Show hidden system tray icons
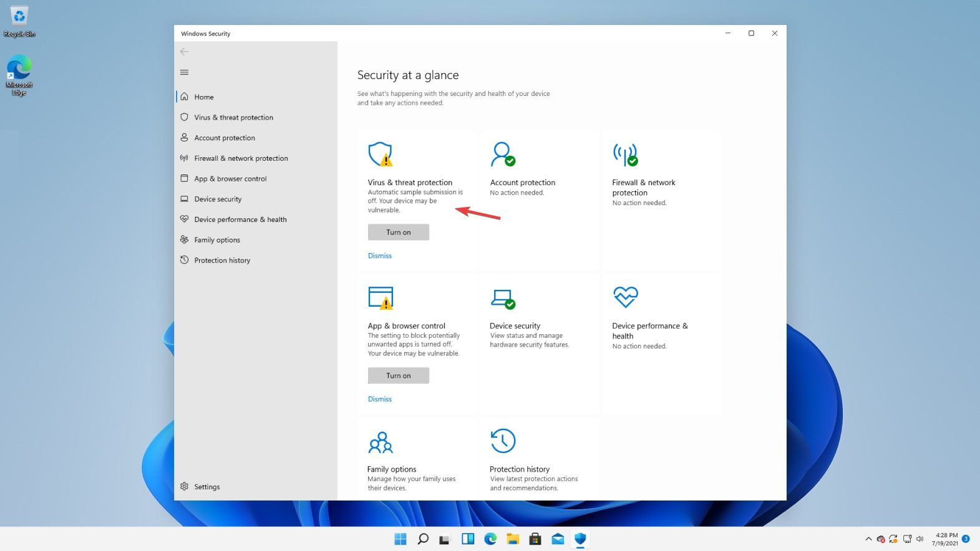This screenshot has height=551, width=980. (x=868, y=539)
